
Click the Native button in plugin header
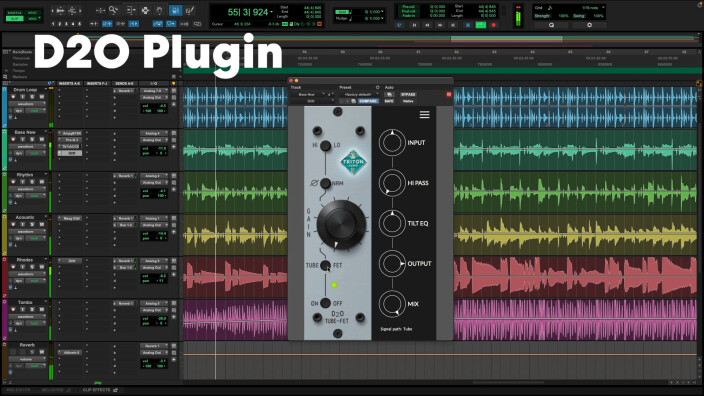pyautogui.click(x=408, y=101)
